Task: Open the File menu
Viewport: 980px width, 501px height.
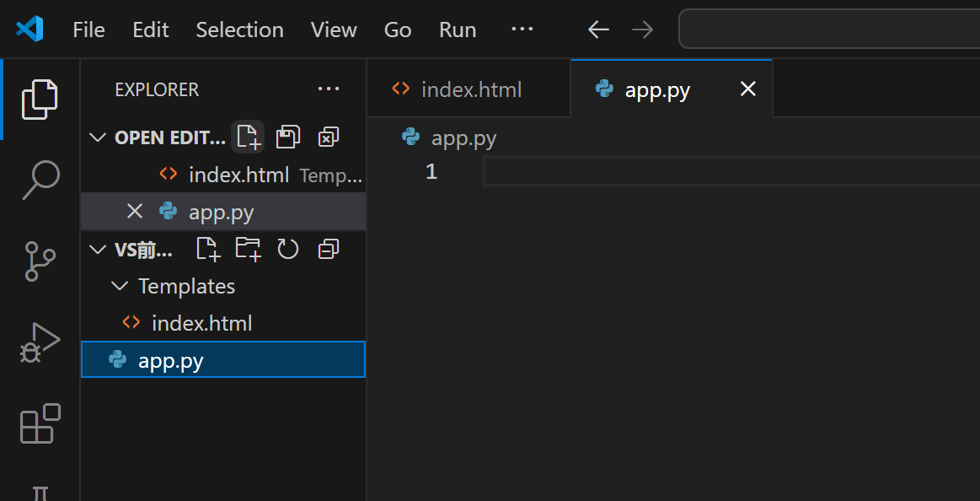Action: coord(88,30)
